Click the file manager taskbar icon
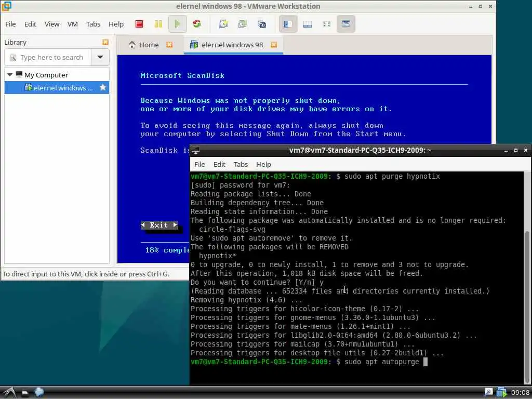 point(25,393)
